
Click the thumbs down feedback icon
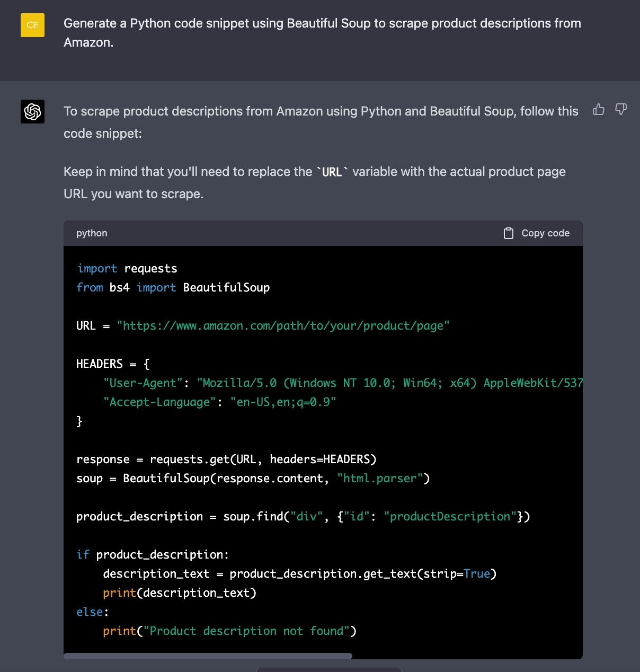(x=620, y=110)
